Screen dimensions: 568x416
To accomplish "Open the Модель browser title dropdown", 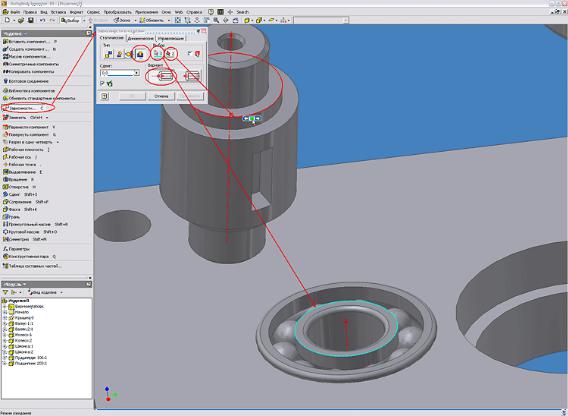I will tap(25, 284).
